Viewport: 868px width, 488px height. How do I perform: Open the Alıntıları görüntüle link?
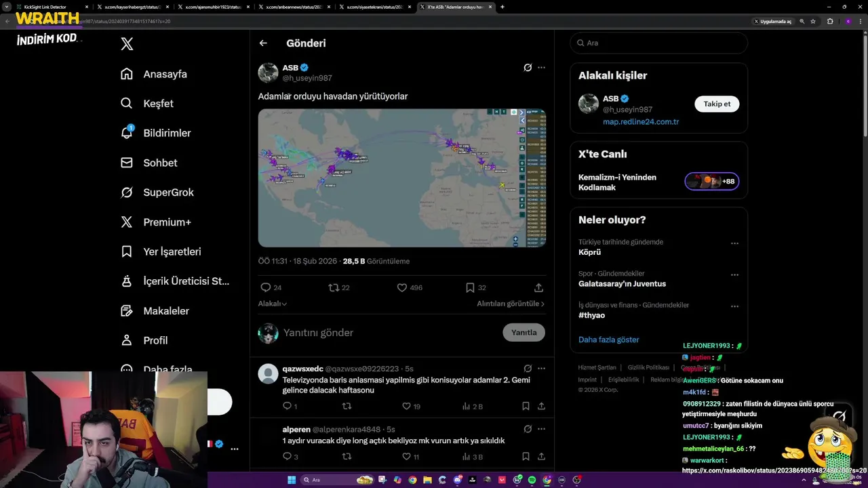pos(511,304)
